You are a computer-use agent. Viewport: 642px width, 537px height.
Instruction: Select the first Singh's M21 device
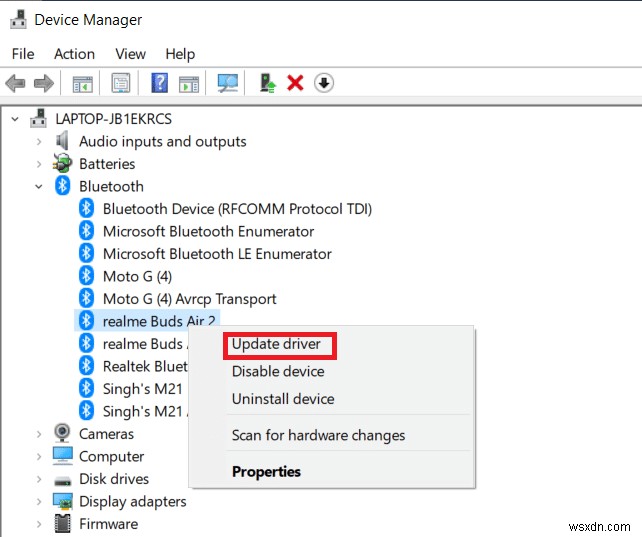pos(143,389)
